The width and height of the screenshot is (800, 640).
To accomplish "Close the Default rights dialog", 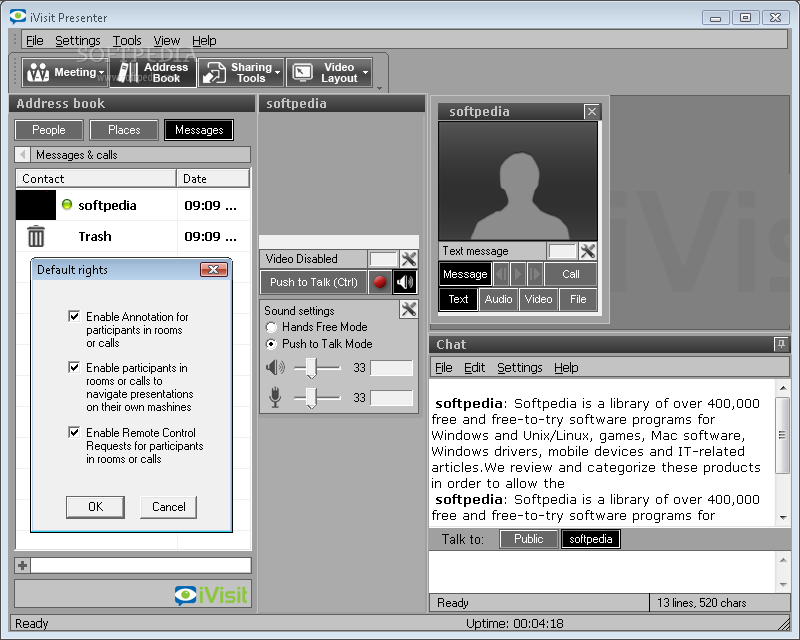I will [214, 269].
